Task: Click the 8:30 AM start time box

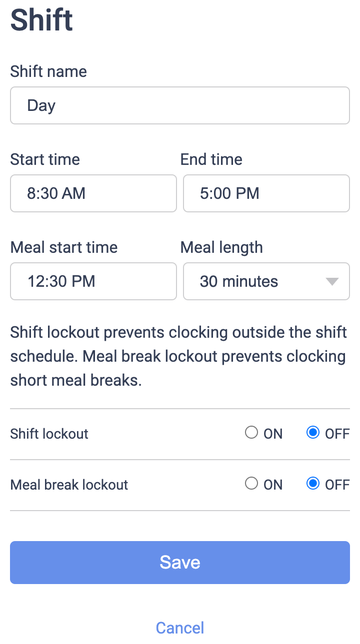Action: (93, 193)
